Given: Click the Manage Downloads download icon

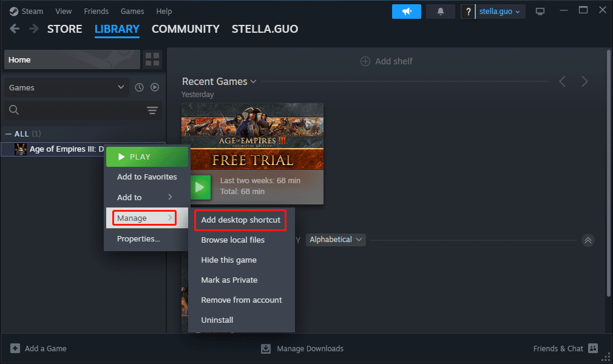Looking at the screenshot, I should point(266,348).
